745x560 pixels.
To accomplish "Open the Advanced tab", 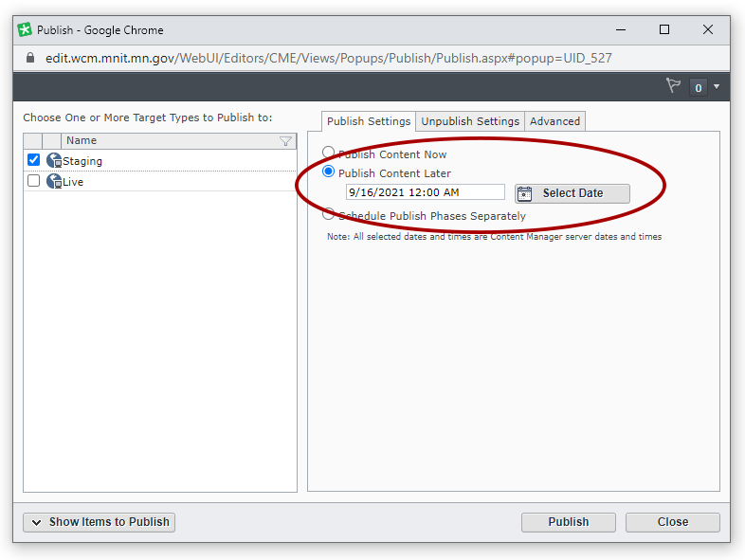I will point(554,121).
